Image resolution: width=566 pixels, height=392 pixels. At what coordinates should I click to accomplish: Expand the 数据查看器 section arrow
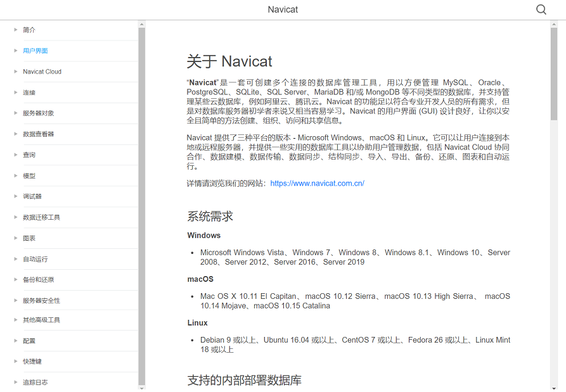tap(15, 134)
